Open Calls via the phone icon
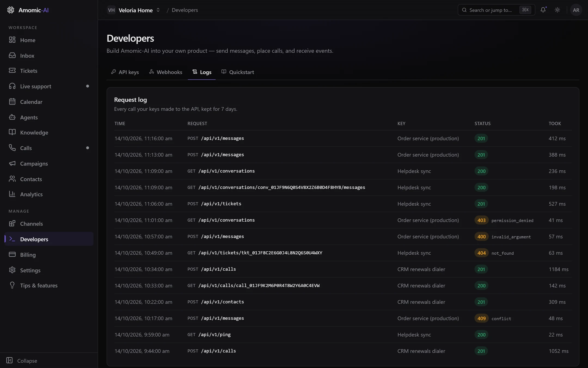 [12, 148]
